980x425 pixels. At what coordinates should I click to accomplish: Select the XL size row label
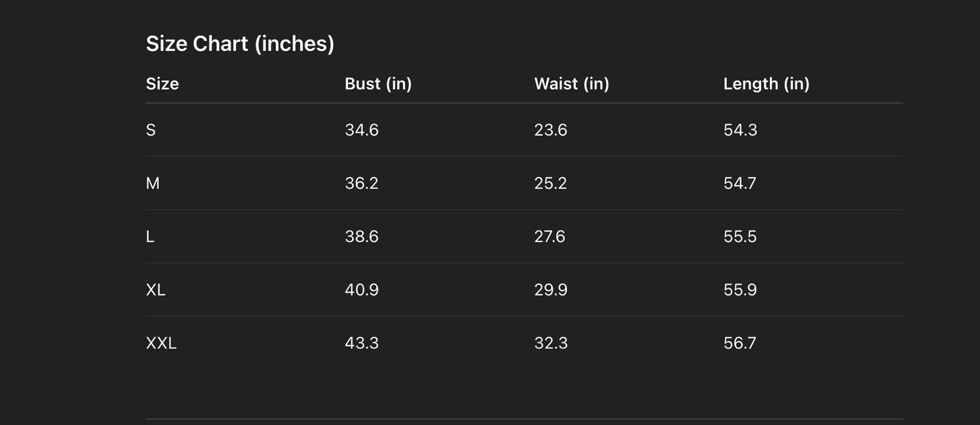[x=155, y=289]
